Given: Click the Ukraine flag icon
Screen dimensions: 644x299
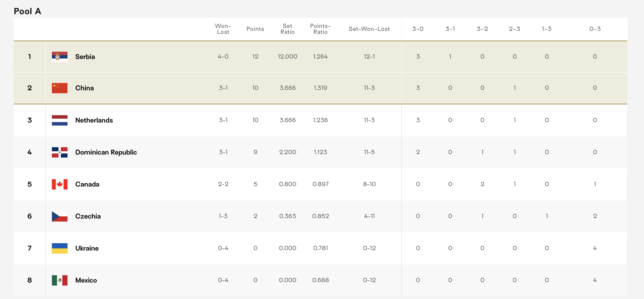Looking at the screenshot, I should click(59, 248).
